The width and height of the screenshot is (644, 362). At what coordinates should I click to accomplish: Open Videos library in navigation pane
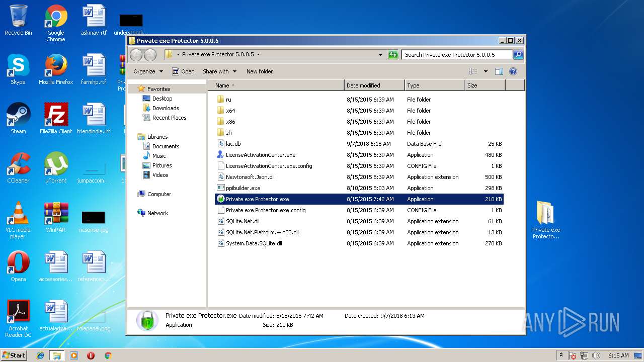click(x=160, y=175)
